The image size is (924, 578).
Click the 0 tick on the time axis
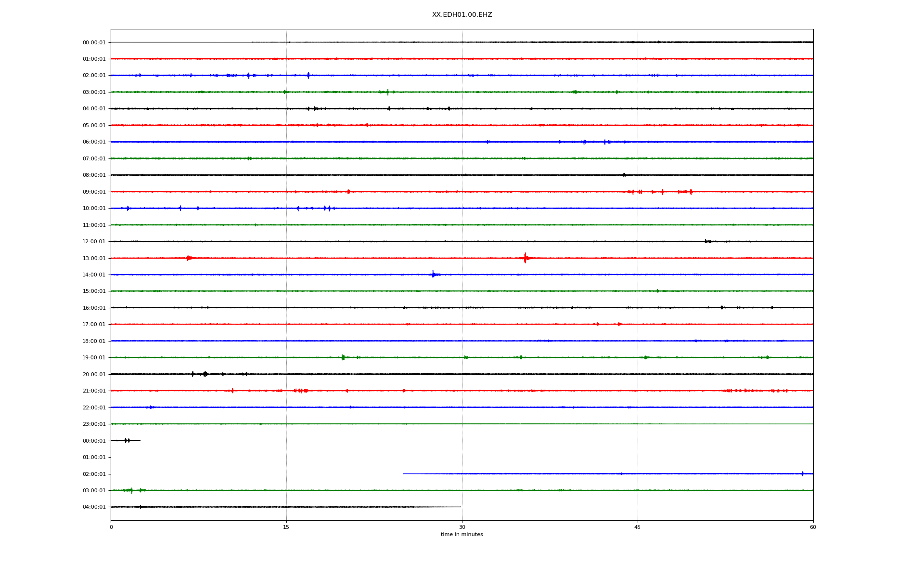click(x=111, y=527)
